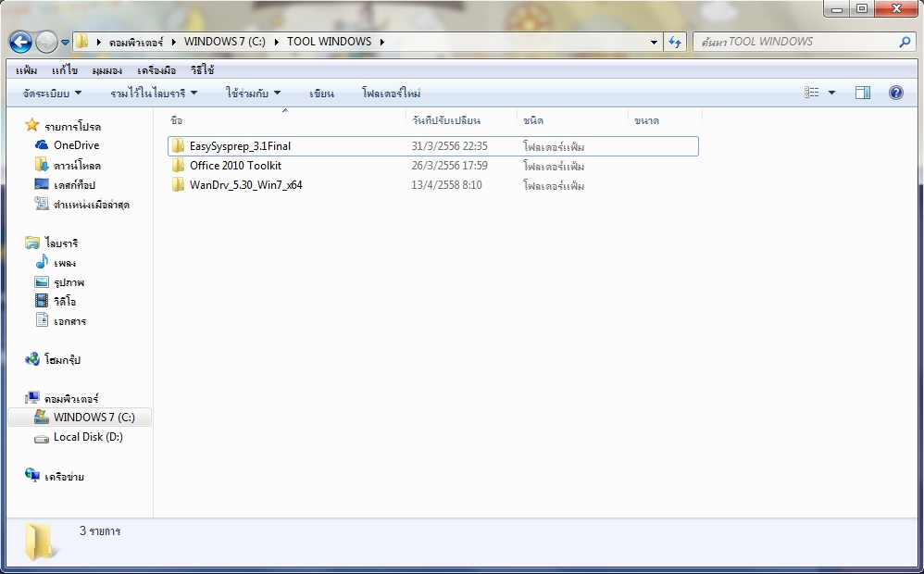
Task: Select รายการโปรด favorites star icon
Action: [x=31, y=125]
